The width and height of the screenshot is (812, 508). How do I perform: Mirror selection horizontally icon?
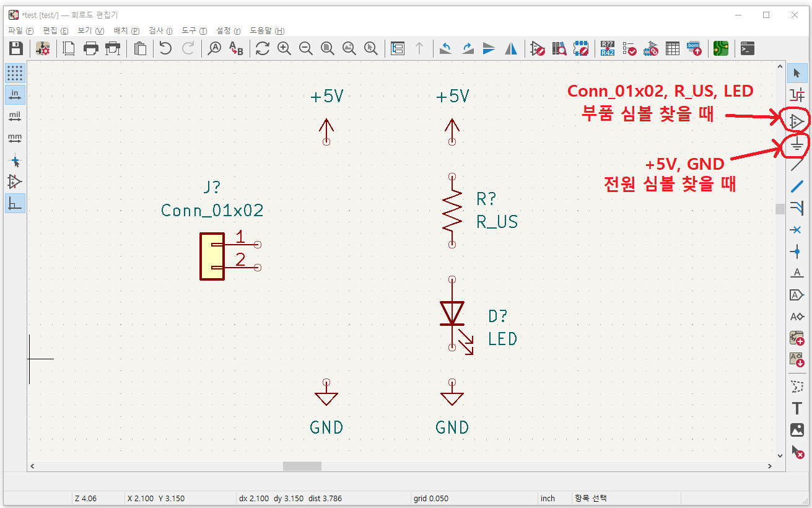[511, 48]
